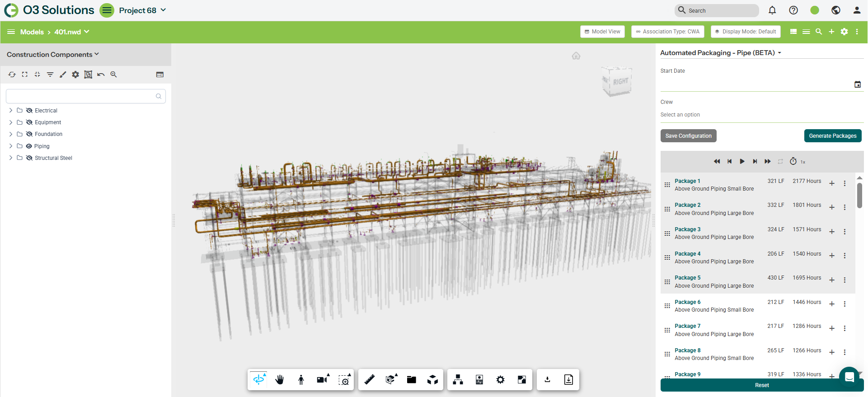Click the globe language icon
The image size is (868, 397).
[x=836, y=10]
